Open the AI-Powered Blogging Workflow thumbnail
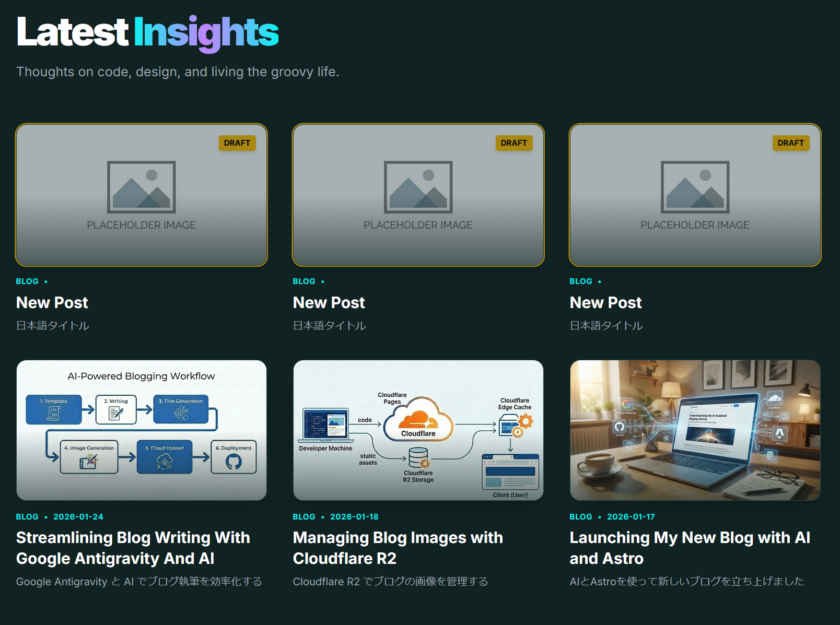The image size is (840, 625). click(141, 430)
